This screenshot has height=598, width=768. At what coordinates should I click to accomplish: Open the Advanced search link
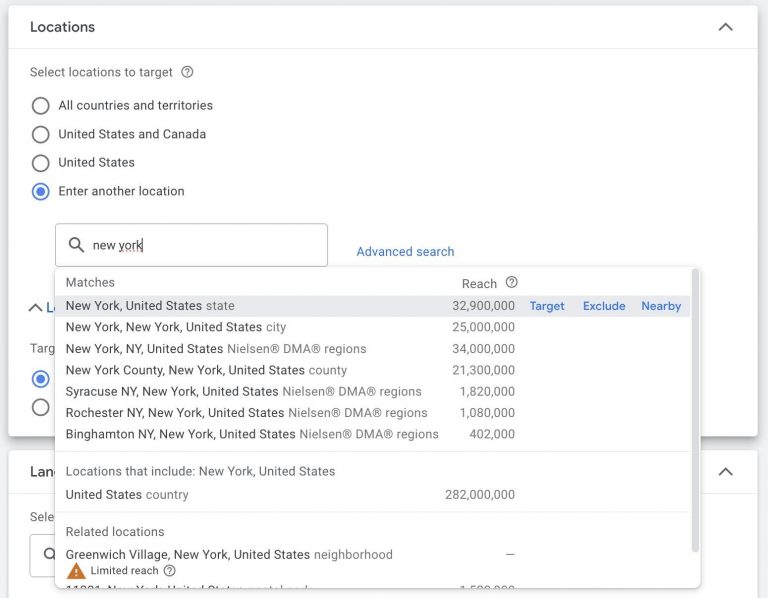point(405,252)
